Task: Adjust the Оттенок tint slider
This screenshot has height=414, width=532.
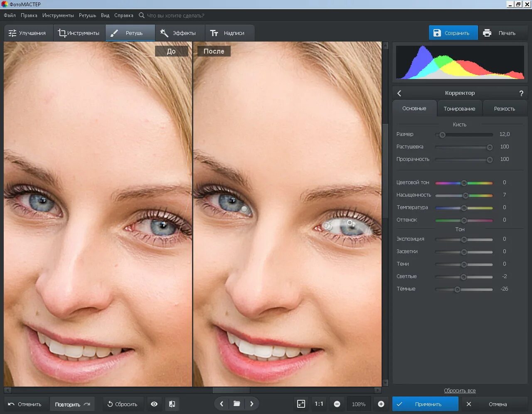Action: (464, 220)
